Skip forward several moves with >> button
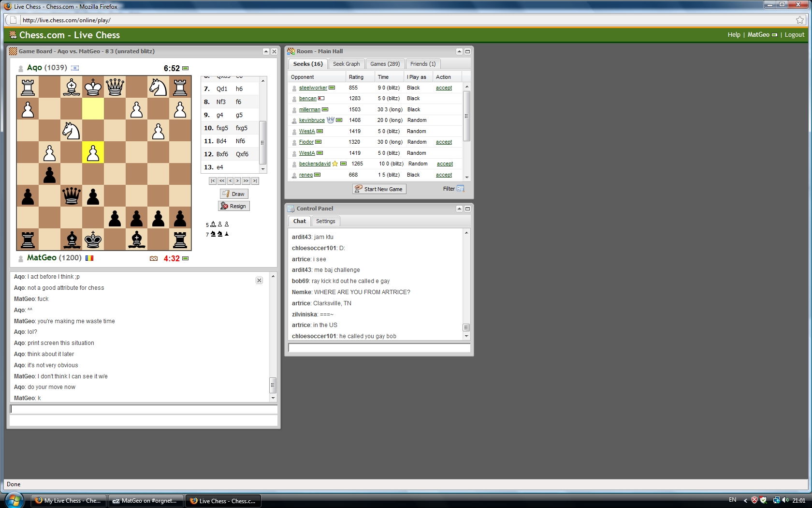Image resolution: width=812 pixels, height=508 pixels. click(246, 181)
